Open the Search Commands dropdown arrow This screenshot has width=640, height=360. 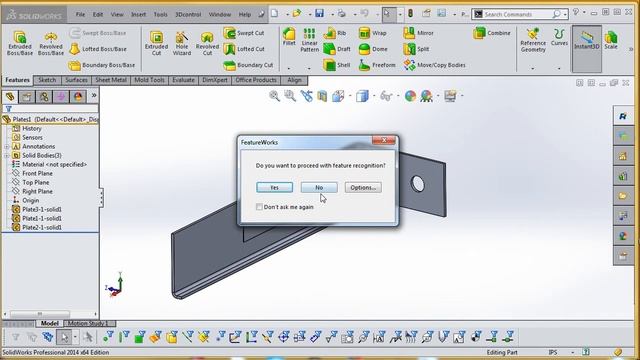tap(566, 15)
